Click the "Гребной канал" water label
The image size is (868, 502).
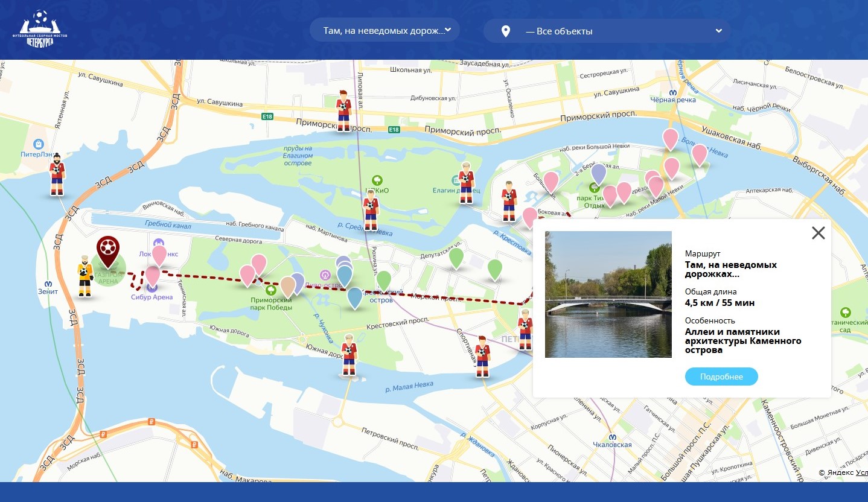point(168,226)
